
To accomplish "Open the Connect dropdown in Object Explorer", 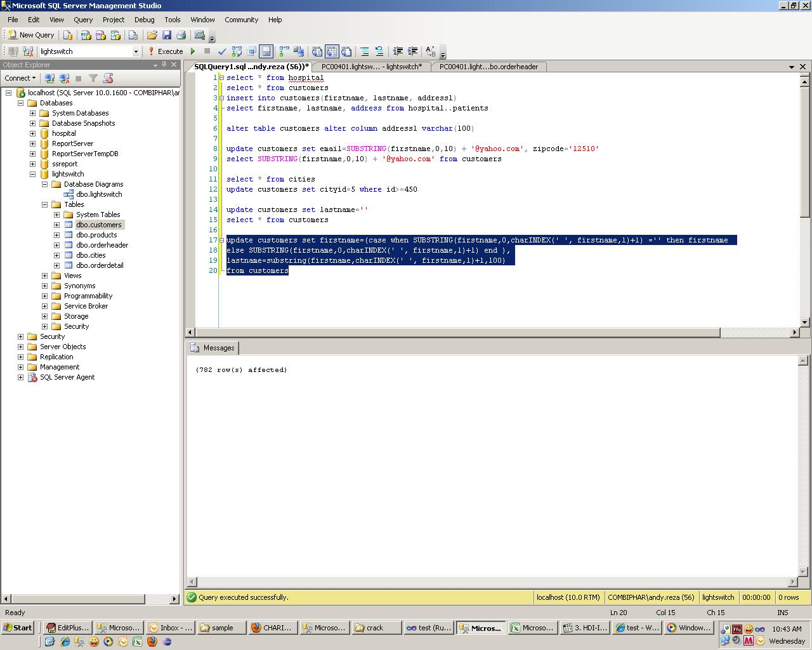I will click(20, 77).
